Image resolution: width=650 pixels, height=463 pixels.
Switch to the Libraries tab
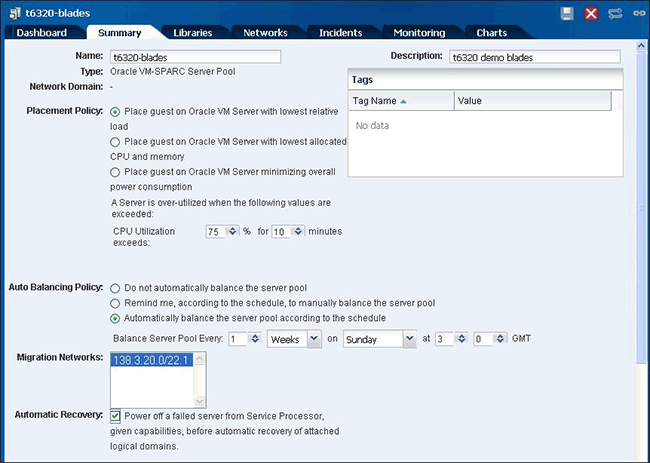192,33
